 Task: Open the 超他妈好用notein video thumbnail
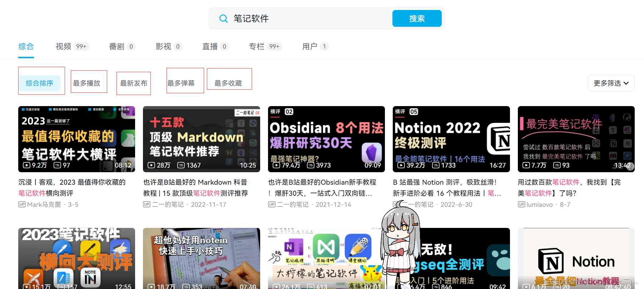(x=202, y=258)
